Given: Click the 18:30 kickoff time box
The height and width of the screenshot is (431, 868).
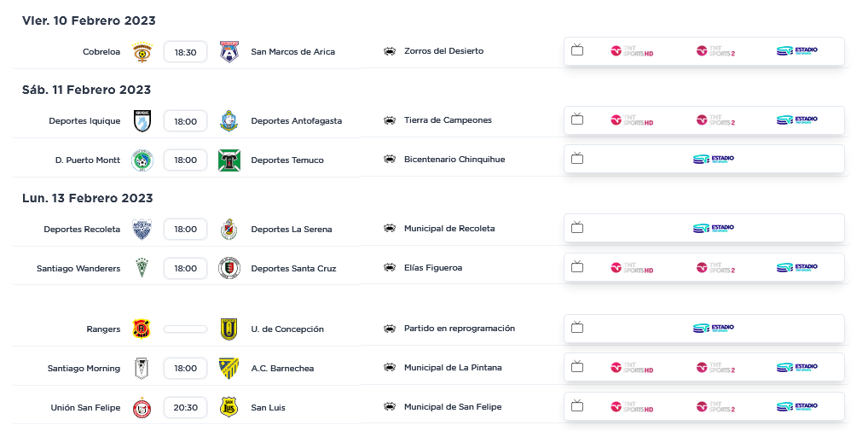Looking at the screenshot, I should coord(185,52).
